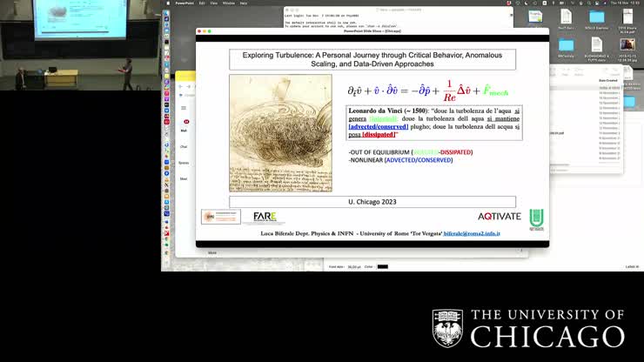
Task: Click the black Color swatch below slide
Action: coord(382,266)
